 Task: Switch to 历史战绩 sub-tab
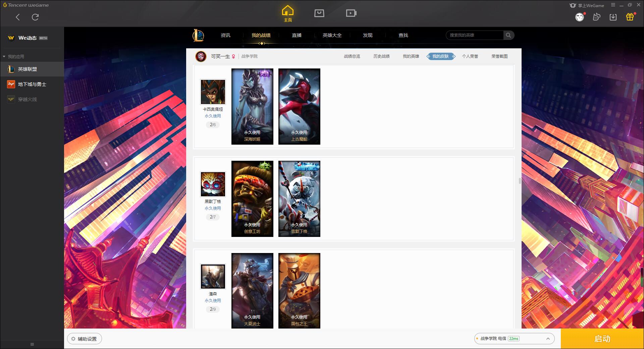coord(381,56)
